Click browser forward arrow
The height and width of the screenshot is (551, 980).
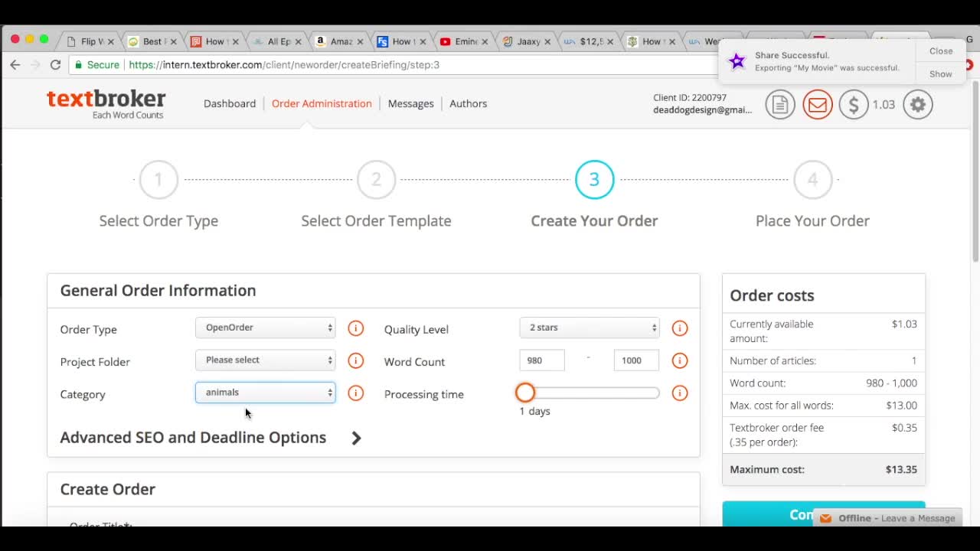[35, 65]
